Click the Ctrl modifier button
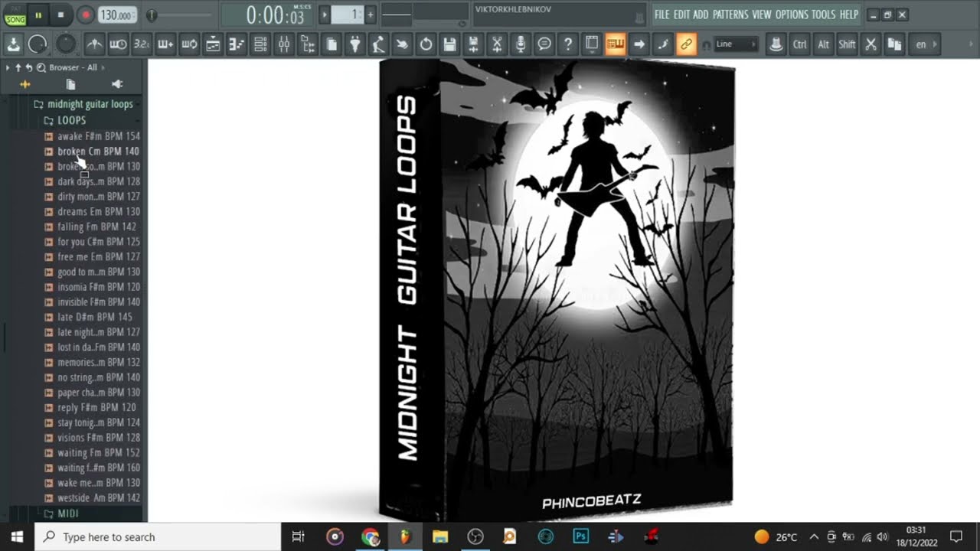 tap(799, 44)
